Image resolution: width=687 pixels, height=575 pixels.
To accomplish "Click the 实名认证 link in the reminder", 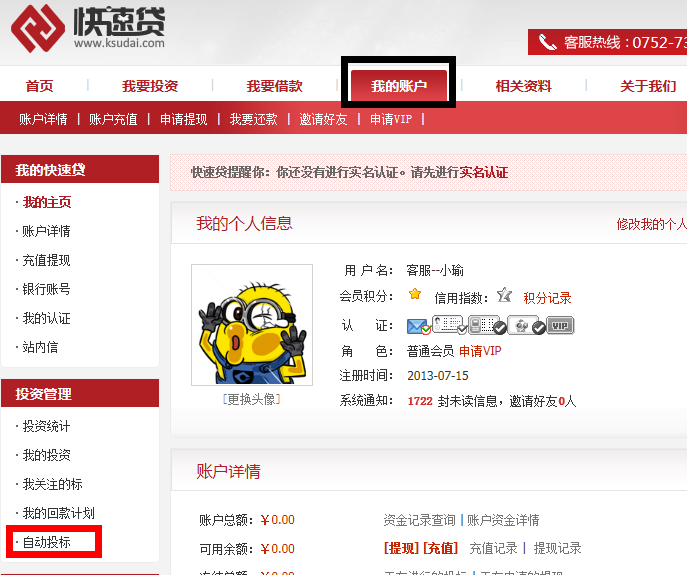I will [x=484, y=172].
